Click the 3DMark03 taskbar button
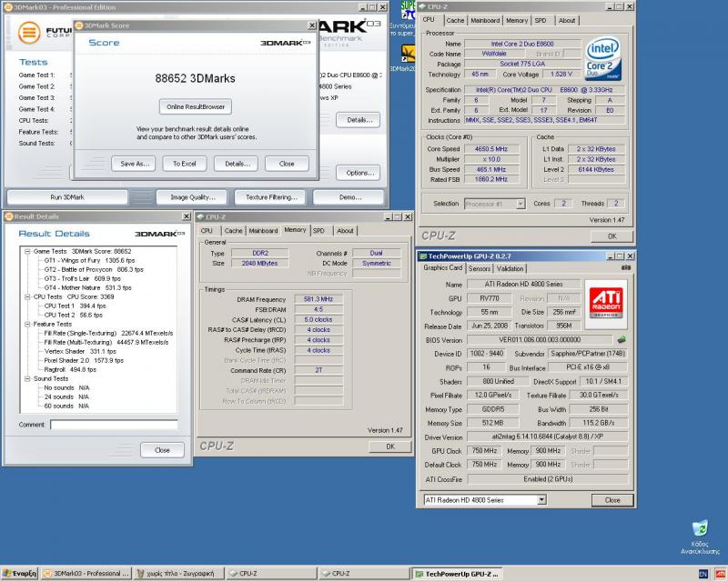 86,574
